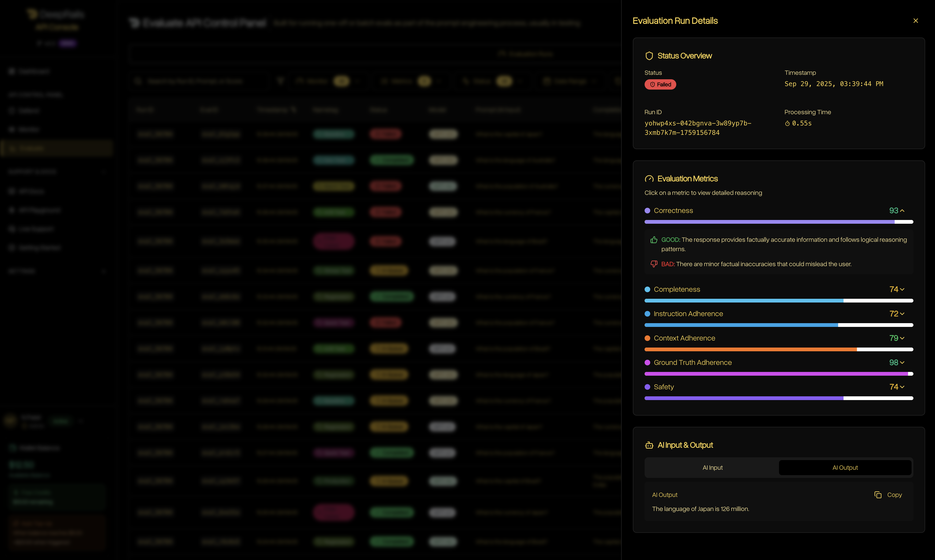Close the Evaluation Run Details panel
The height and width of the screenshot is (560, 935).
[x=915, y=21]
